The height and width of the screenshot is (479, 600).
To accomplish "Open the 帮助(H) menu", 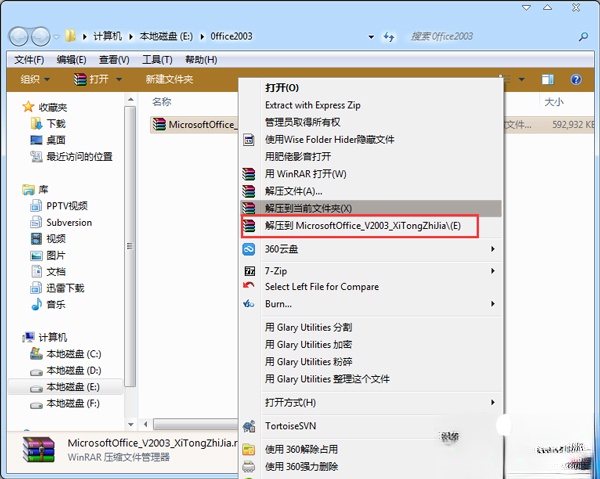I will click(x=201, y=60).
